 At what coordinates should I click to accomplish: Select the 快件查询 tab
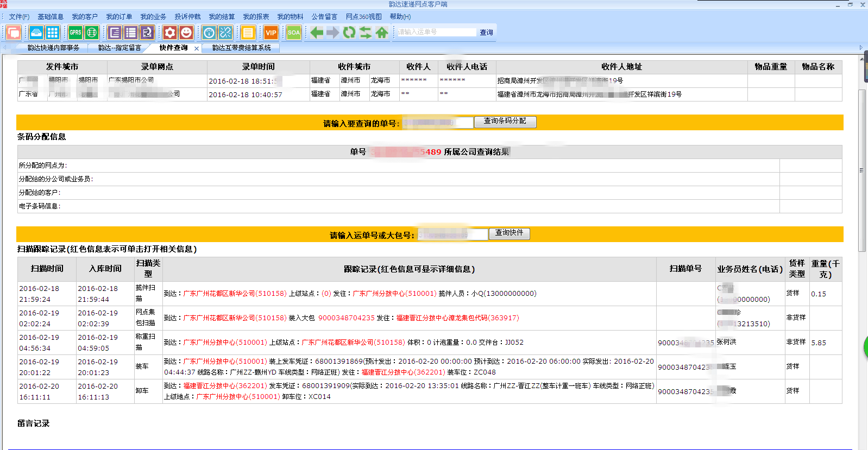[x=173, y=48]
